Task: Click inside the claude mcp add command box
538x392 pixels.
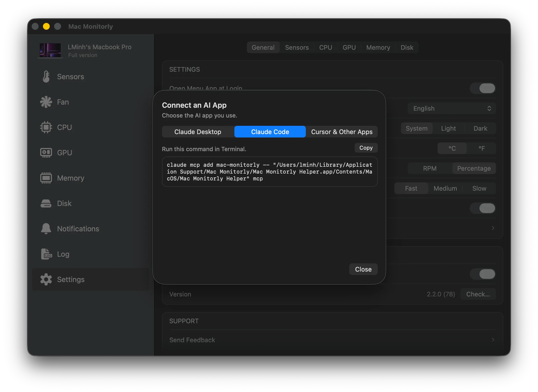Action: tap(270, 172)
